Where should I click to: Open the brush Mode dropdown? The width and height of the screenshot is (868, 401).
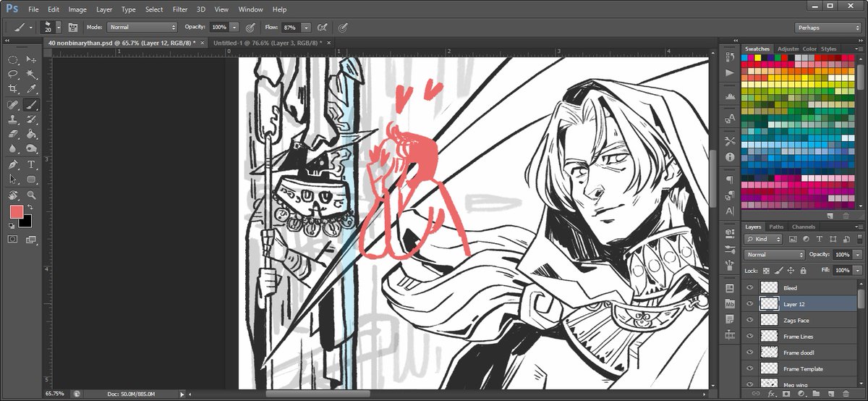click(x=142, y=27)
